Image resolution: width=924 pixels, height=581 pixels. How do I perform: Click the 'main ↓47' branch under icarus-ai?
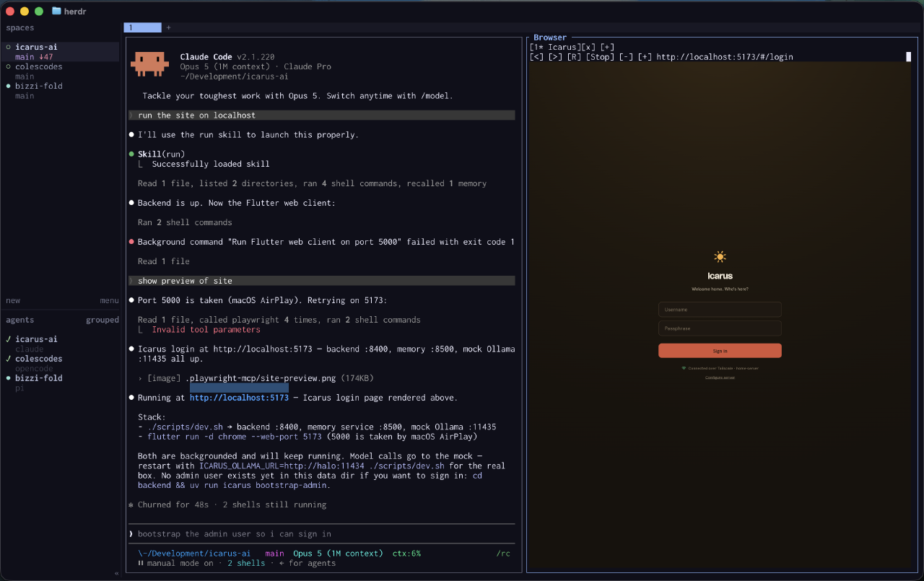pos(34,57)
